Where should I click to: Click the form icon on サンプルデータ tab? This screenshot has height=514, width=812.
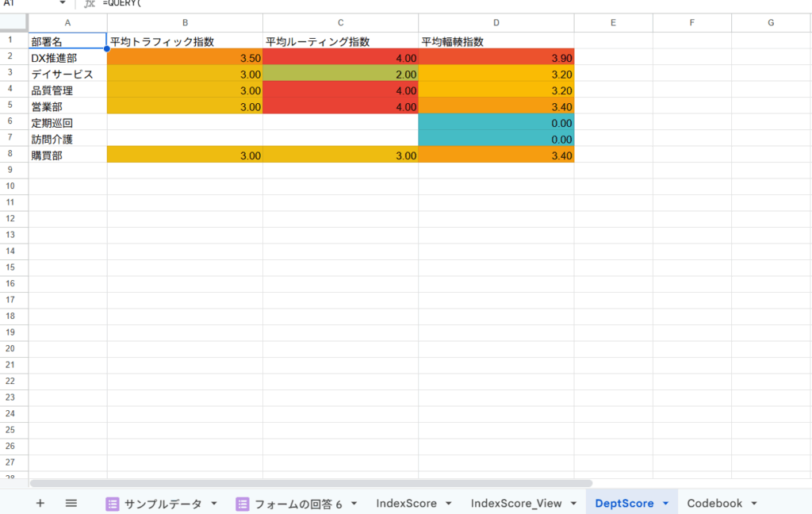(113, 504)
